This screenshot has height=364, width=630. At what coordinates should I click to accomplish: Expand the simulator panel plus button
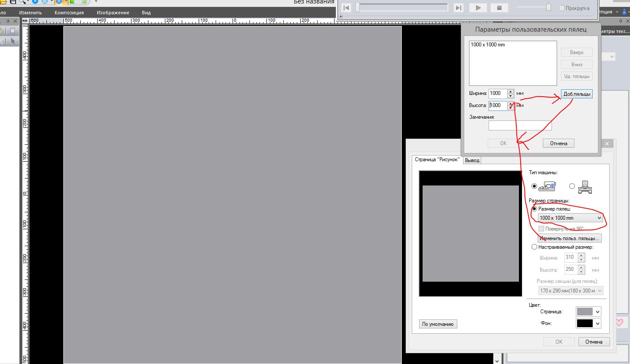coord(341,16)
